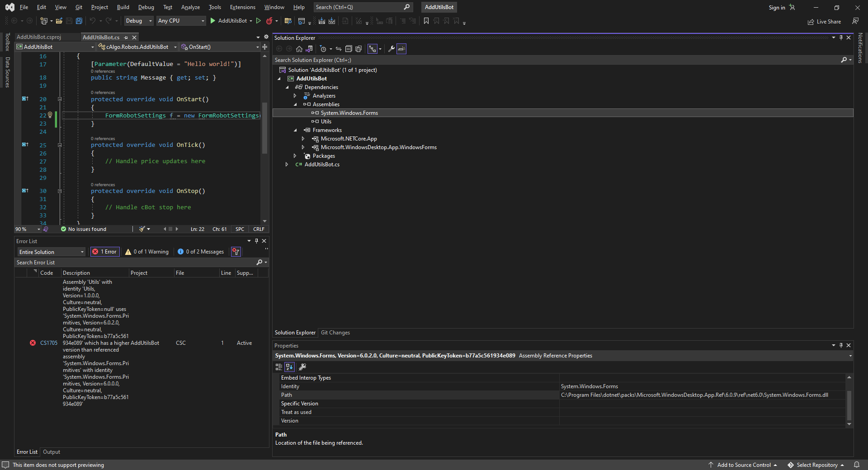Click the Search Error List field

point(135,263)
